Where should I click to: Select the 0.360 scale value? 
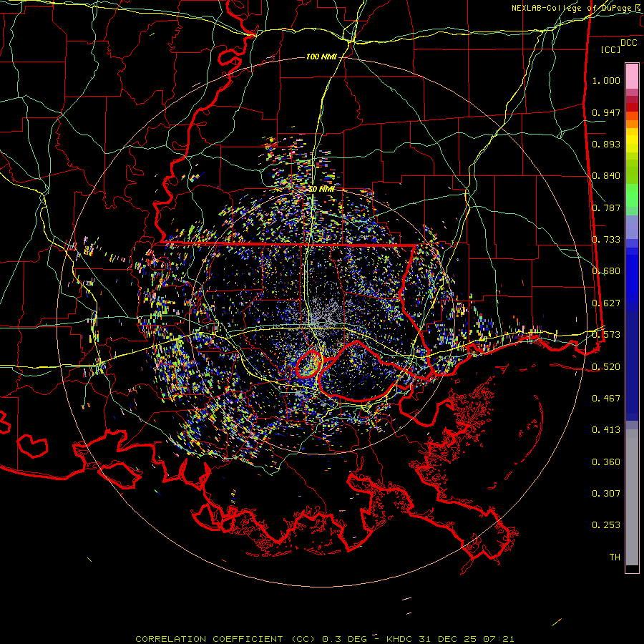[606, 462]
